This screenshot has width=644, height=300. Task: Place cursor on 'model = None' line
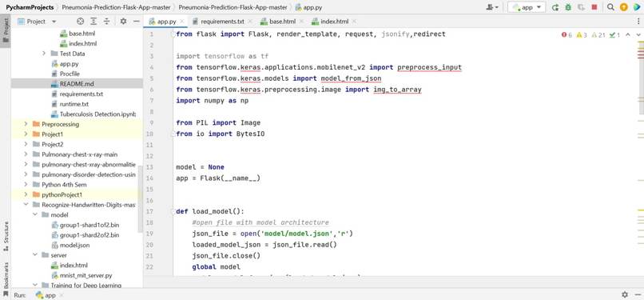200,167
